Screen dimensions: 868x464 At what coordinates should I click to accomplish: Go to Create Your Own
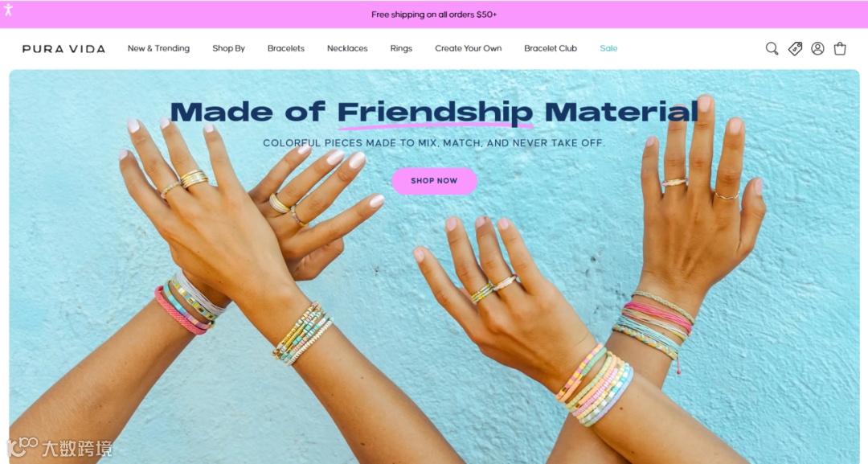pos(469,48)
